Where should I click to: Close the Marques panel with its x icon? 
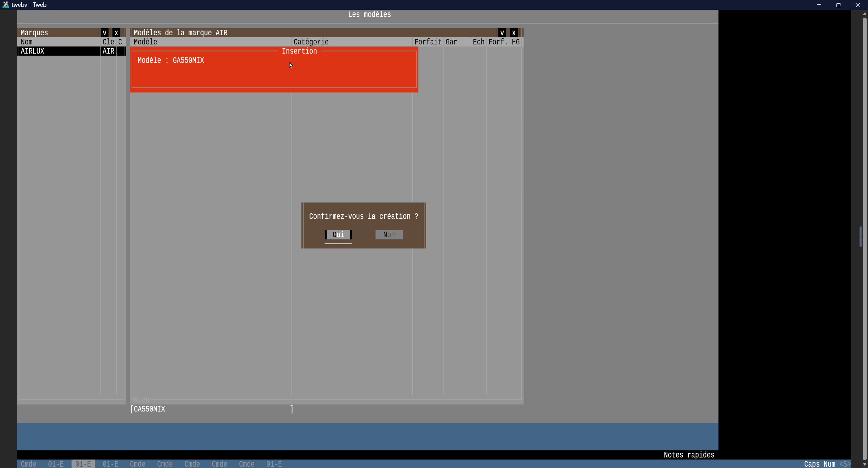click(x=116, y=33)
